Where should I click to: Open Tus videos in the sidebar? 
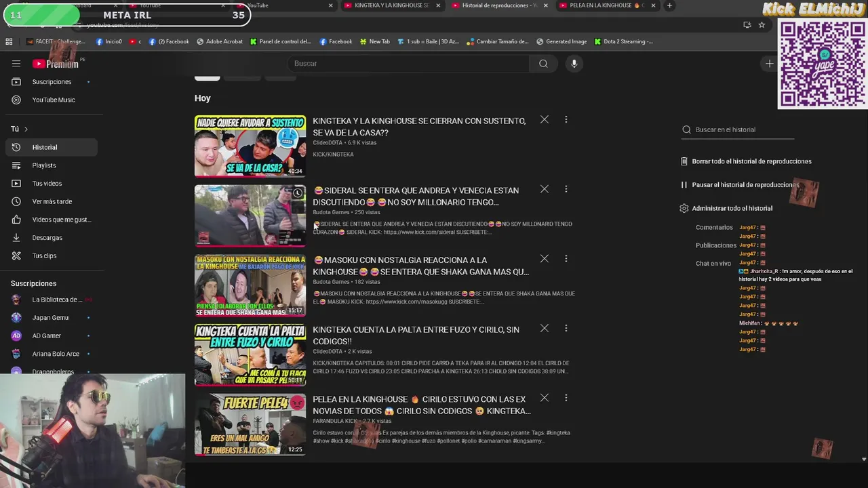coord(52,184)
